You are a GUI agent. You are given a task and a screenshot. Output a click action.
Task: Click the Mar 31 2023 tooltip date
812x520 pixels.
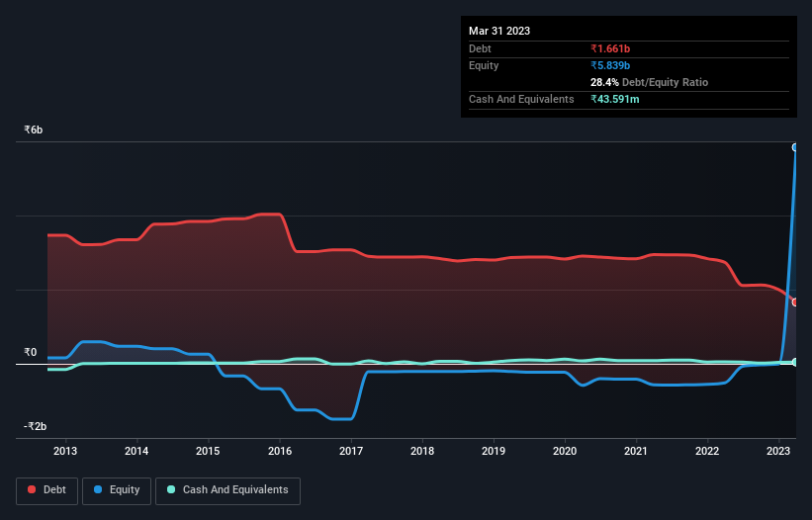click(499, 31)
